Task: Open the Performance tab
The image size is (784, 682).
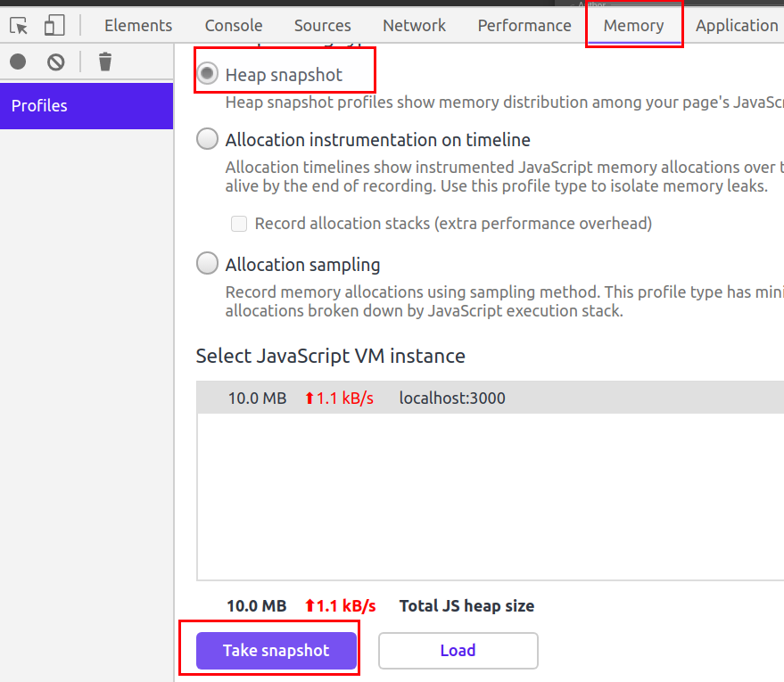Action: [524, 26]
